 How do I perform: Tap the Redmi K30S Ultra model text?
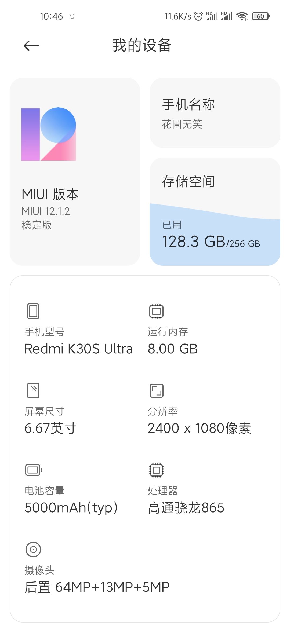[x=78, y=349]
